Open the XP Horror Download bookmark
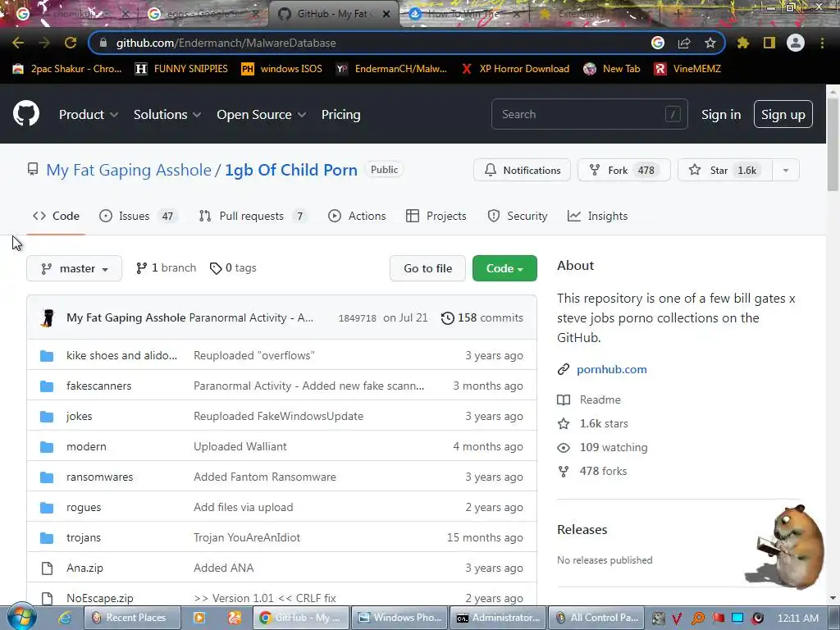Image resolution: width=840 pixels, height=630 pixels. pyautogui.click(x=515, y=69)
